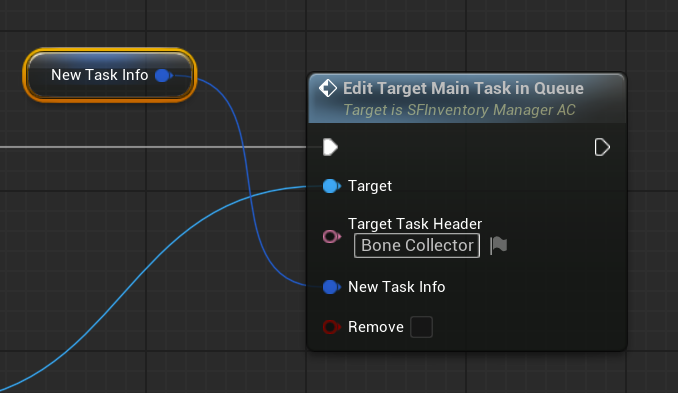Viewport: 678px width, 393px height.
Task: Click the red Remove boolean pin
Action: (x=332, y=327)
